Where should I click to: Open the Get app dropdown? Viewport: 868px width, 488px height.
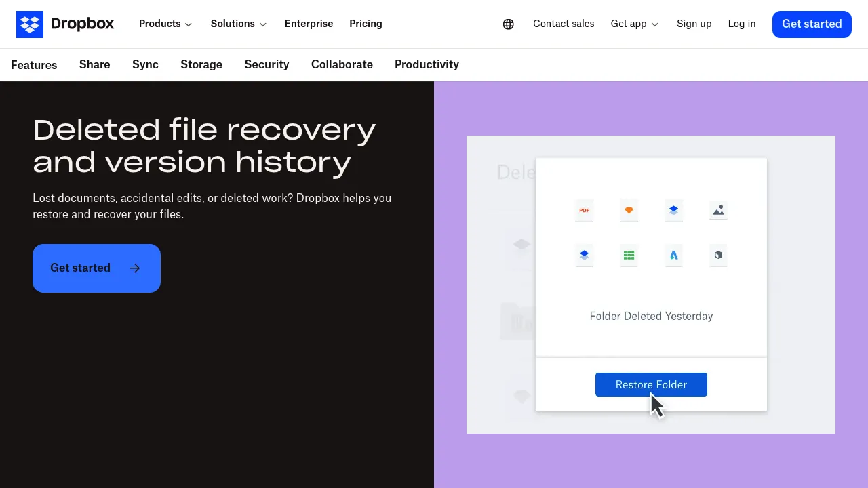pyautogui.click(x=635, y=24)
